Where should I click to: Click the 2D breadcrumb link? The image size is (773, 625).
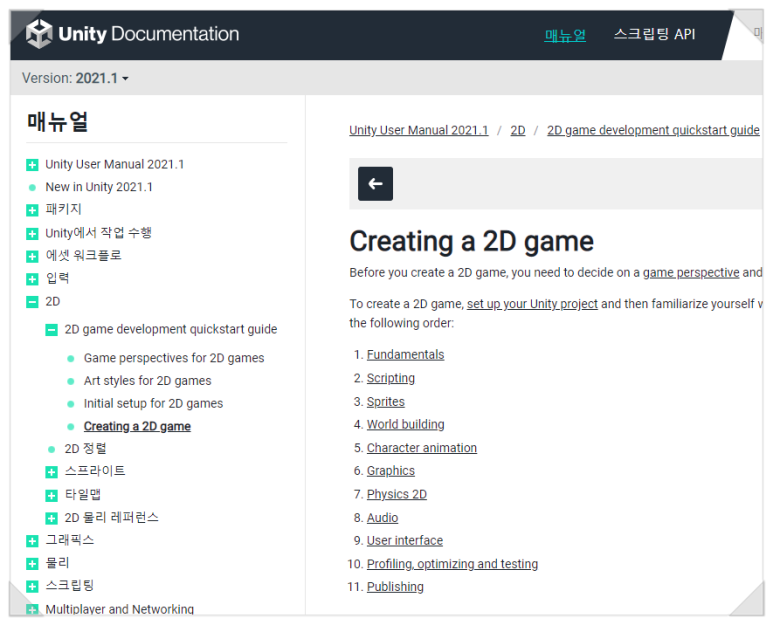click(518, 130)
